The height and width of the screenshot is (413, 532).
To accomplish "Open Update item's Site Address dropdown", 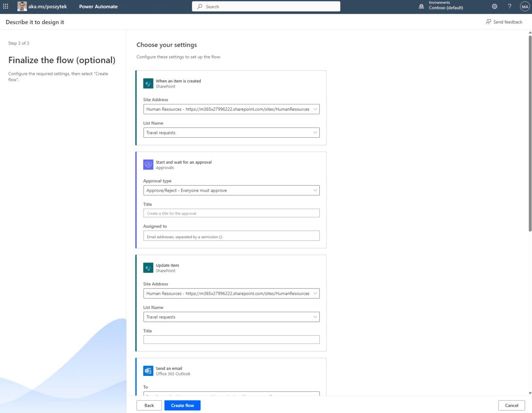I will click(231, 293).
